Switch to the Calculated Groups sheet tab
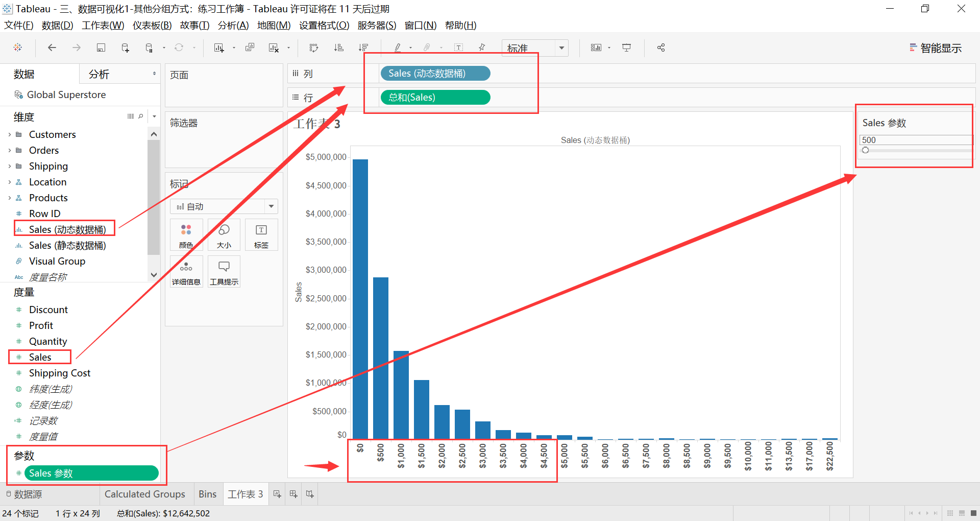The image size is (980, 521). pyautogui.click(x=145, y=494)
